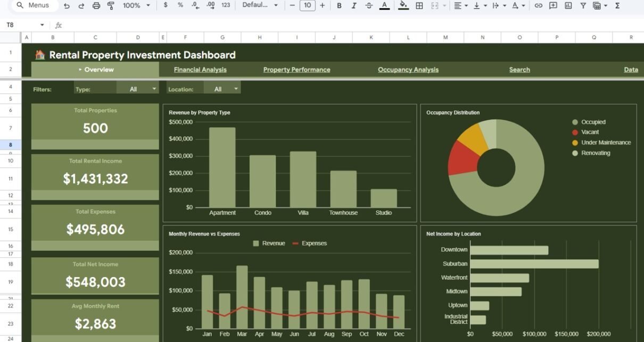
Task: Go to the Search link
Action: (x=519, y=70)
